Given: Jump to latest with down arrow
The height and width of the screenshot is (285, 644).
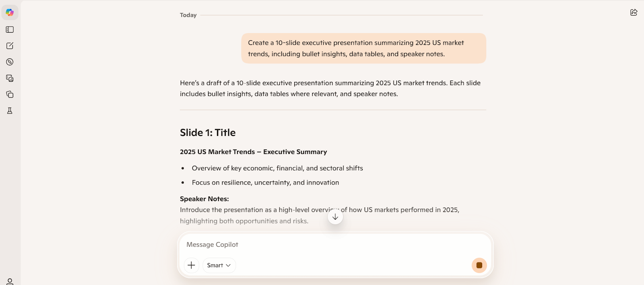Looking at the screenshot, I should pyautogui.click(x=335, y=217).
